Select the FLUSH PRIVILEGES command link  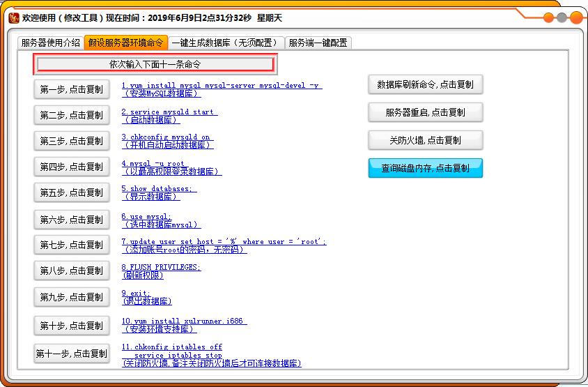pos(161,267)
